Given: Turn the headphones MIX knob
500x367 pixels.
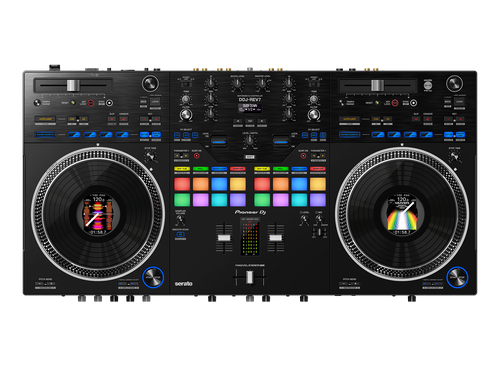Looking at the screenshot, I should [319, 219].
